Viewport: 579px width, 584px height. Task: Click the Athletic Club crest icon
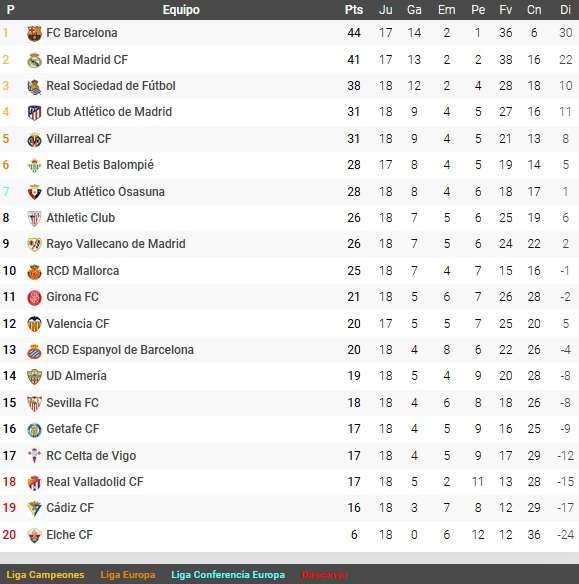[34, 219]
